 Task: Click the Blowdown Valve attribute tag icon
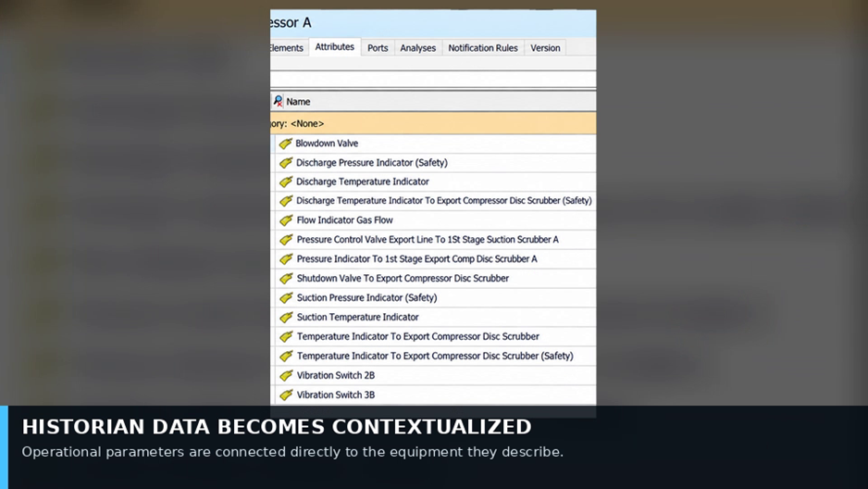coord(286,144)
